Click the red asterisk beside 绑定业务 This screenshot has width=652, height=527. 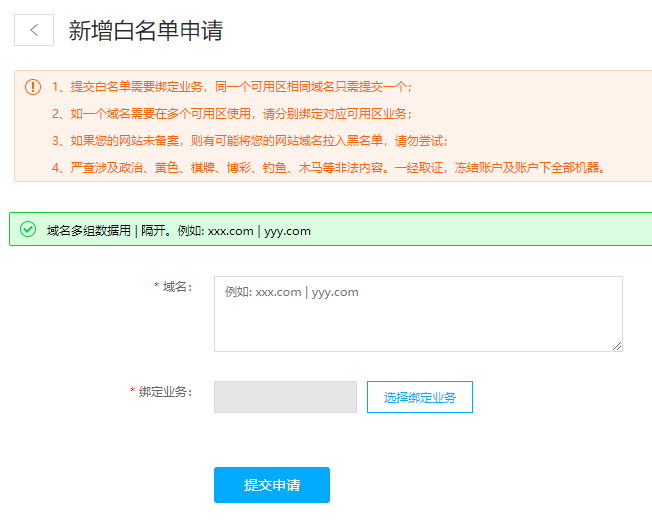coord(133,392)
